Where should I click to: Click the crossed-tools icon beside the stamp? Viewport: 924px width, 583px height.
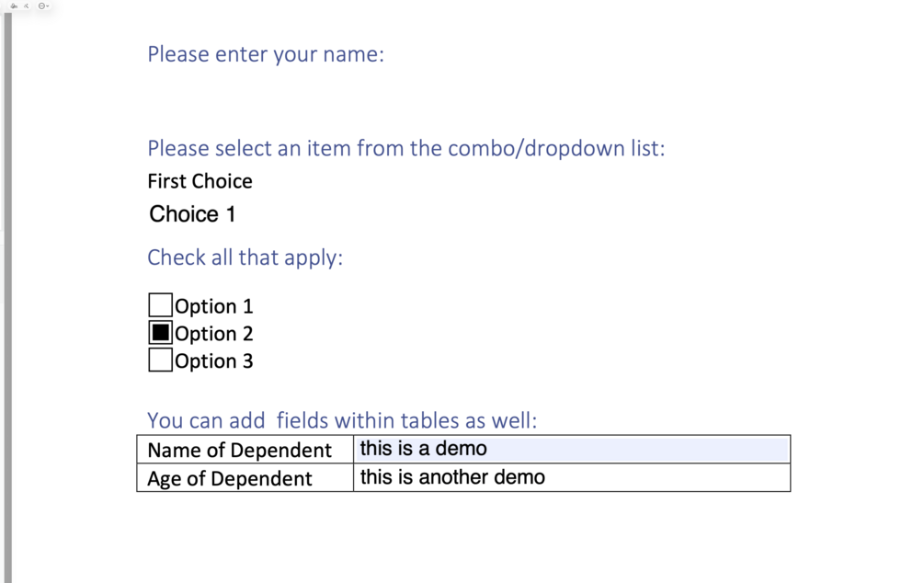27,6
